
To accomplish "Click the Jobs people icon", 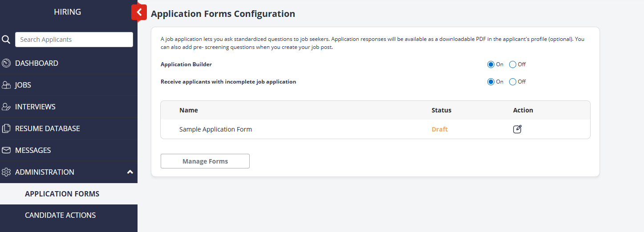I will (x=6, y=85).
